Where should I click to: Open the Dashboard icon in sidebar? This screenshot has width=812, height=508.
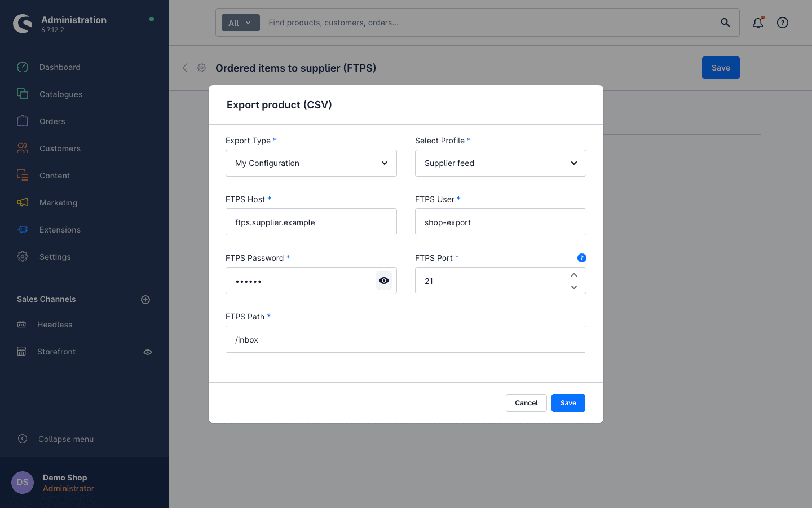(23, 67)
